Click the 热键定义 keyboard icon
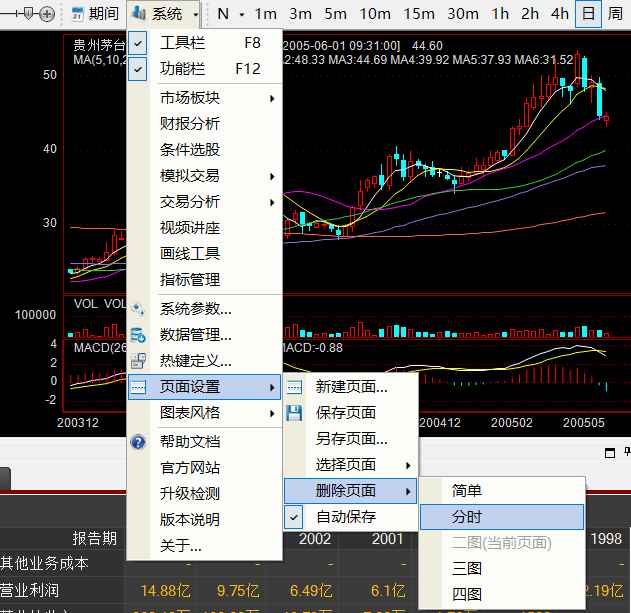This screenshot has height=613, width=631. point(139,361)
